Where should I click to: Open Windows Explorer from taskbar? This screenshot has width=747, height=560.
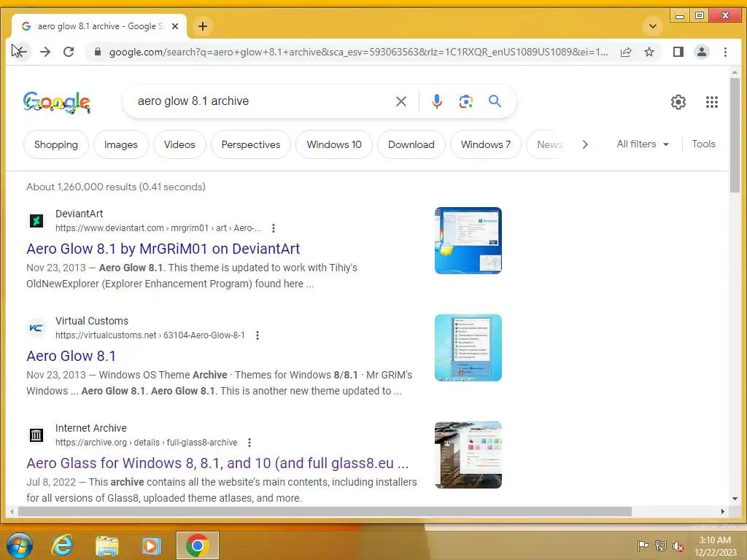[107, 545]
